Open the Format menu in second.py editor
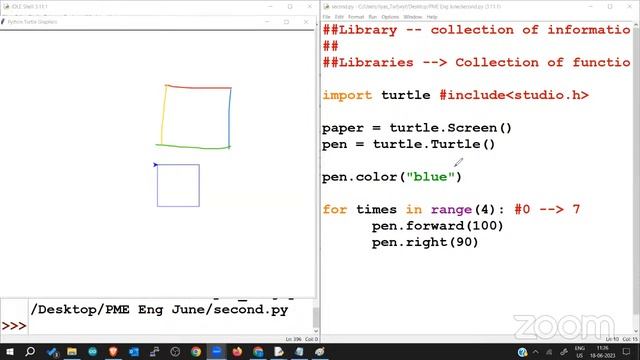 (x=356, y=17)
